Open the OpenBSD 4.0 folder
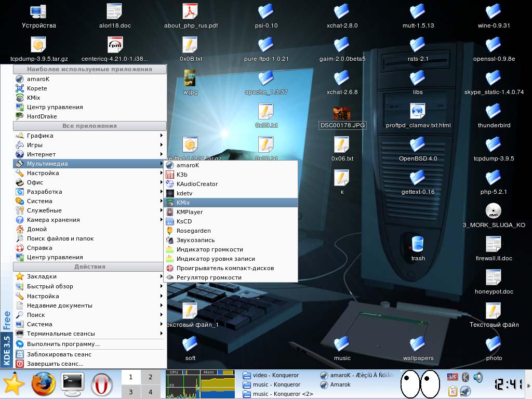 coord(418,149)
